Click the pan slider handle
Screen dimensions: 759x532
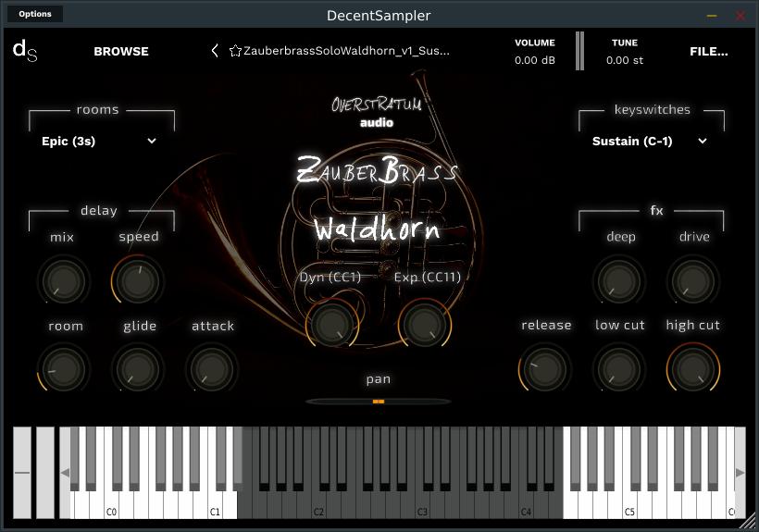click(379, 402)
